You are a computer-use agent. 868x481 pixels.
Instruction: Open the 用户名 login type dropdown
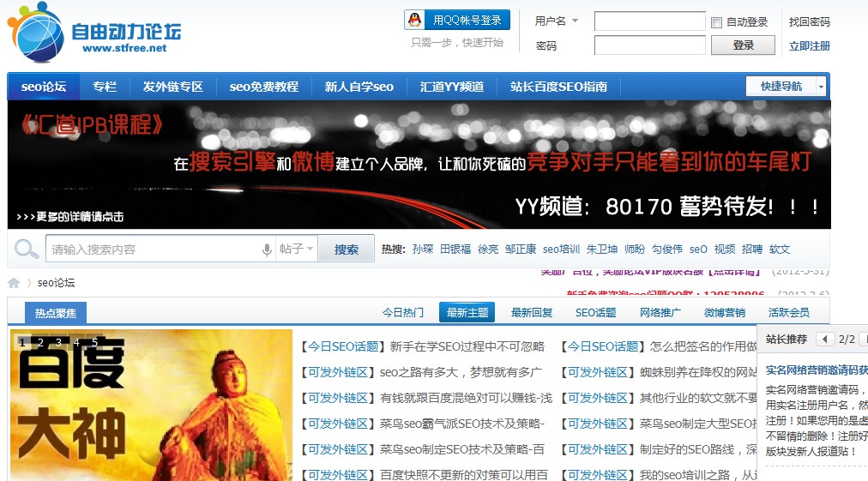coord(556,21)
